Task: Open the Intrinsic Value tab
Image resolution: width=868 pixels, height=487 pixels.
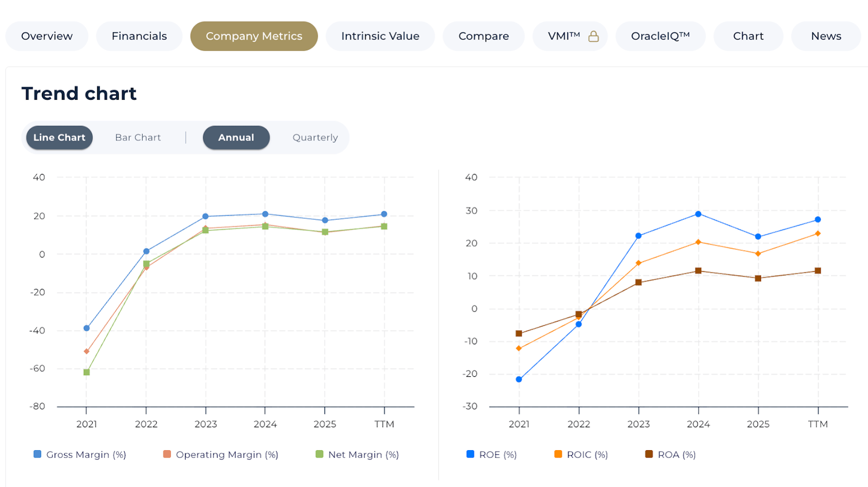Action: [380, 36]
